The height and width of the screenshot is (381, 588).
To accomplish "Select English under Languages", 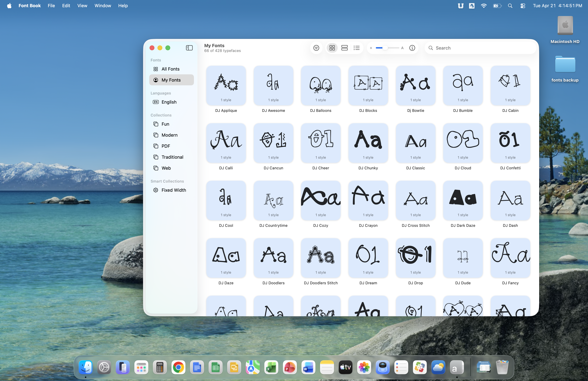I will click(x=169, y=102).
